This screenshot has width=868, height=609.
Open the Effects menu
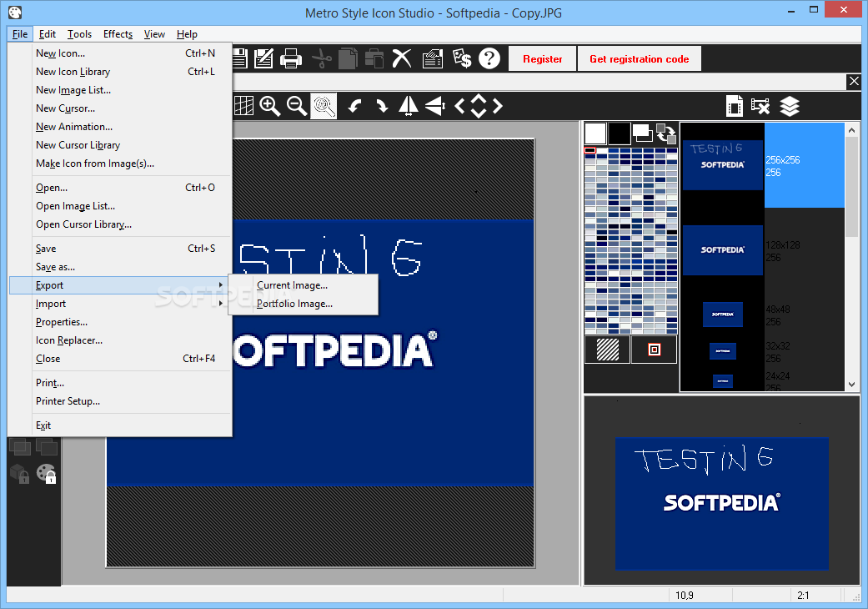click(118, 33)
